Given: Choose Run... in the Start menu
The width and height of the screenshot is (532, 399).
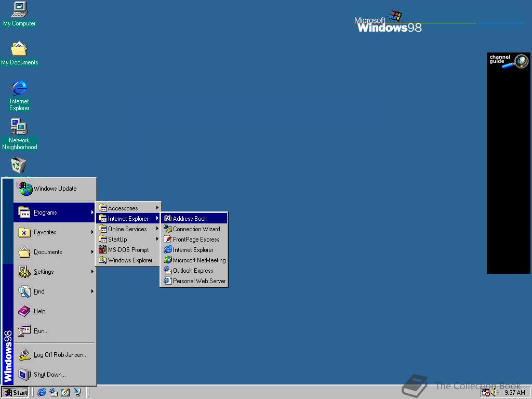Looking at the screenshot, I should click(54, 331).
